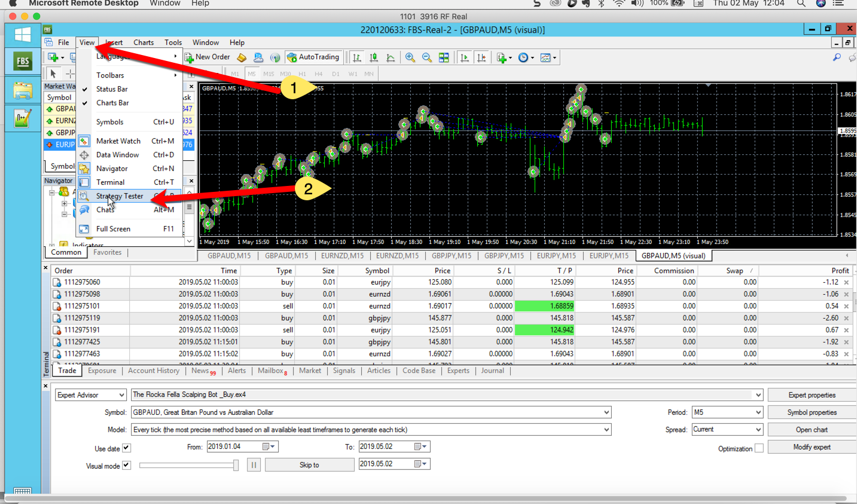Click the New Order toolbar button
This screenshot has height=504, width=857.
(x=208, y=57)
